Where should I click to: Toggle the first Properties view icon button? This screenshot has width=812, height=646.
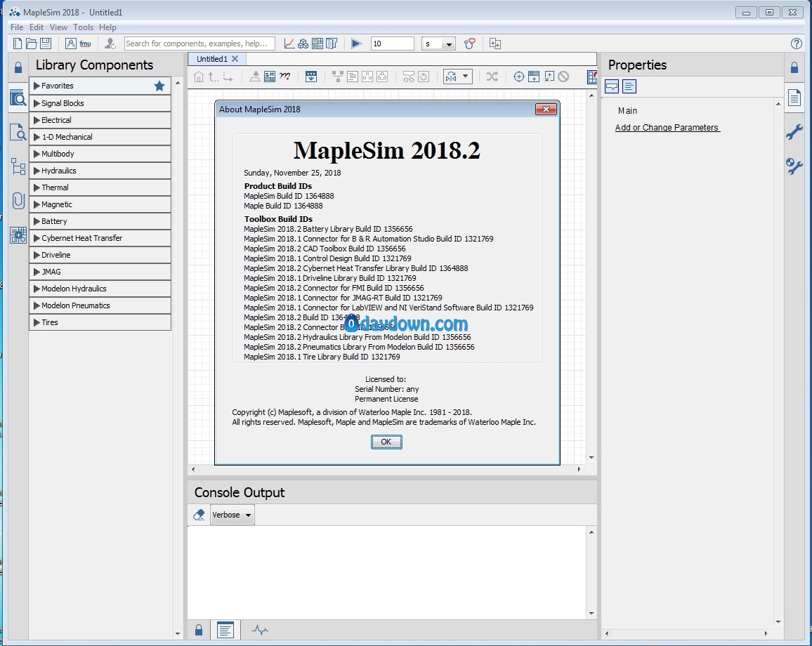pyautogui.click(x=612, y=86)
